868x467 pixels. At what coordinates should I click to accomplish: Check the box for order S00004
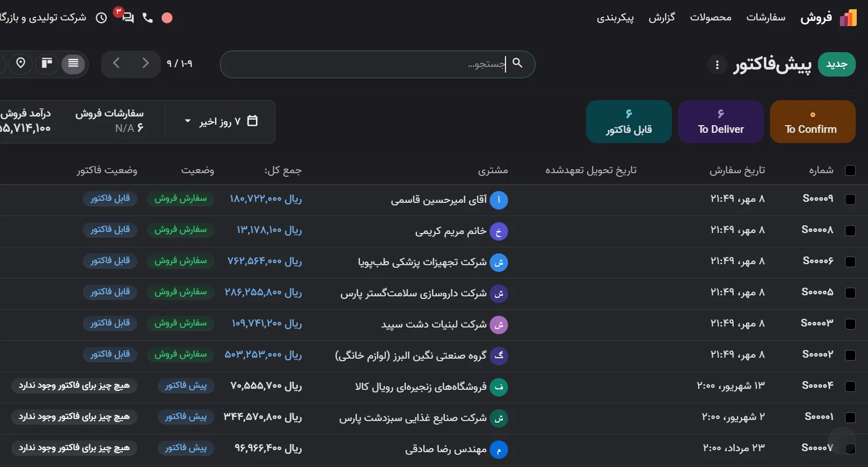click(x=850, y=386)
